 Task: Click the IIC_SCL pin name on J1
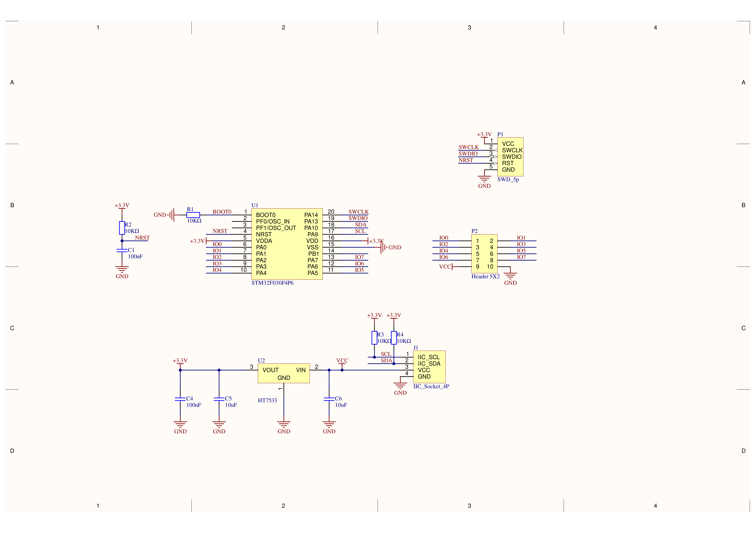pos(429,357)
